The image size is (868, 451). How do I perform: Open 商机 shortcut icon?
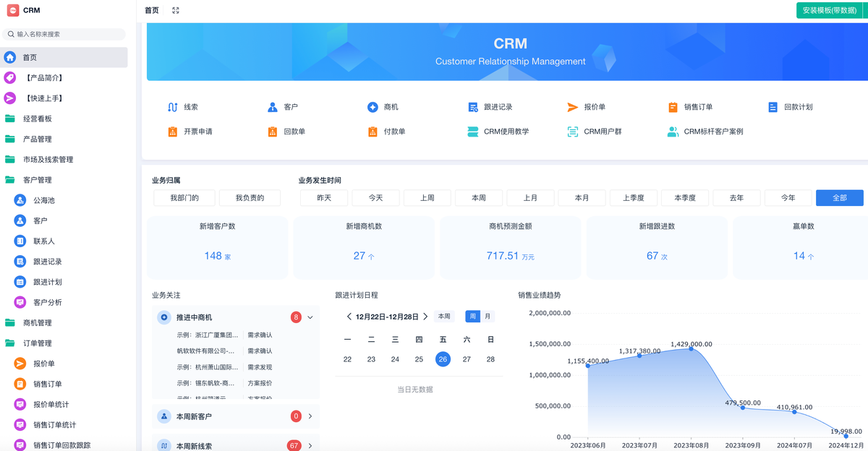pos(373,107)
